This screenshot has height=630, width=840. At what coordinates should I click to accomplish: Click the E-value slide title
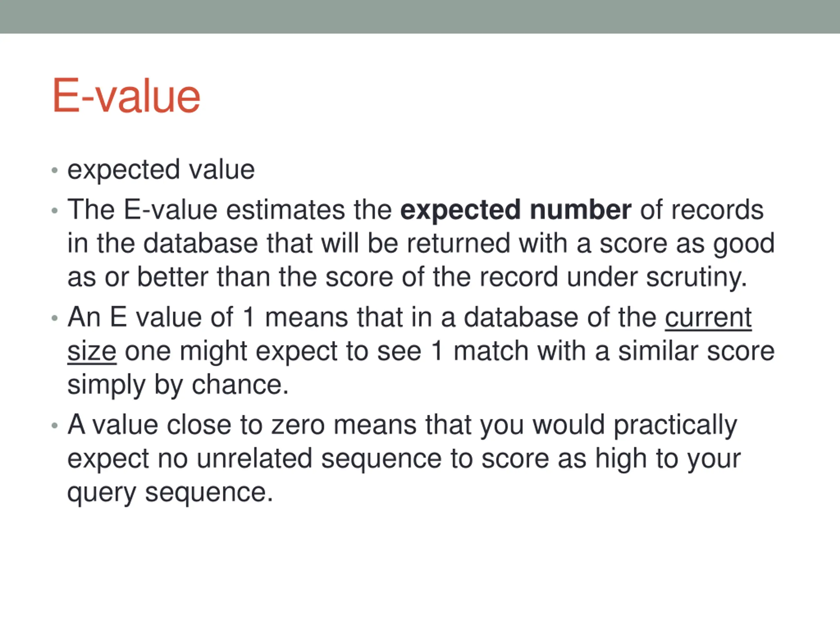[x=126, y=95]
